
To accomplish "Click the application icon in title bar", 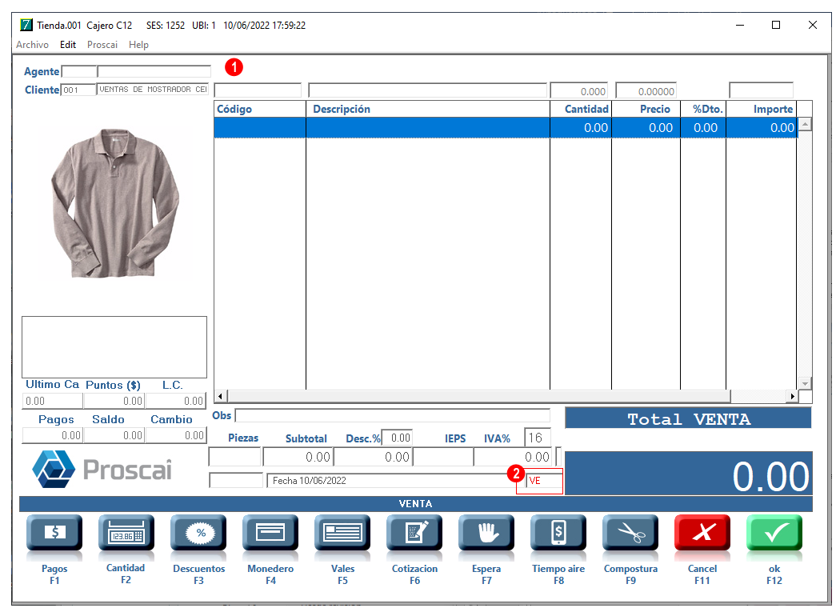I will pyautogui.click(x=26, y=25).
